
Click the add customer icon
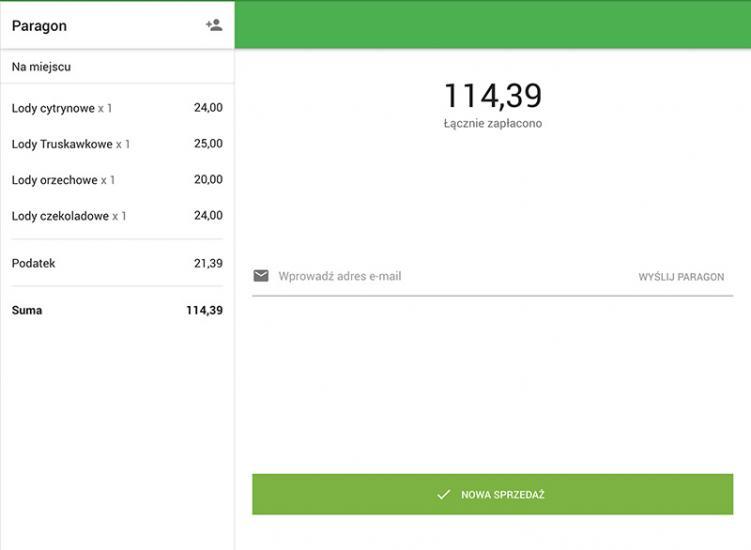coord(213,25)
